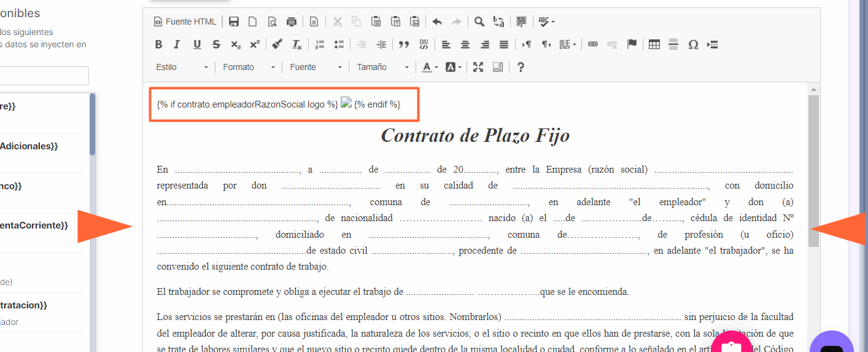Image resolution: width=868 pixels, height=352 pixels.
Task: Paste as plain text
Action: click(395, 22)
